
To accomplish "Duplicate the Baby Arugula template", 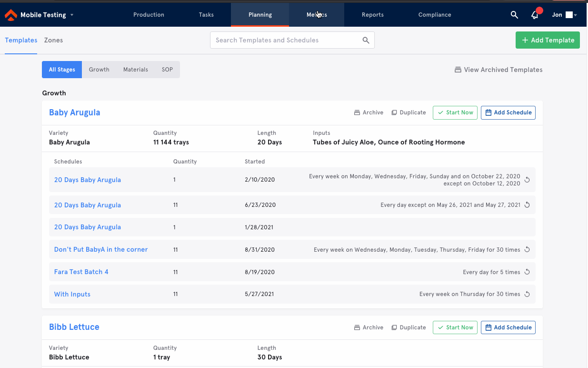I will click(x=409, y=112).
